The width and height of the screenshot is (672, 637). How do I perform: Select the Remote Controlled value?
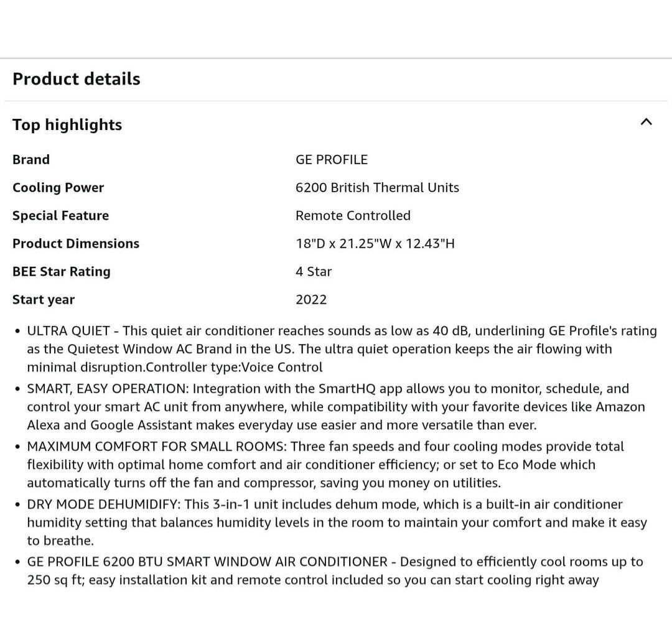click(x=353, y=216)
